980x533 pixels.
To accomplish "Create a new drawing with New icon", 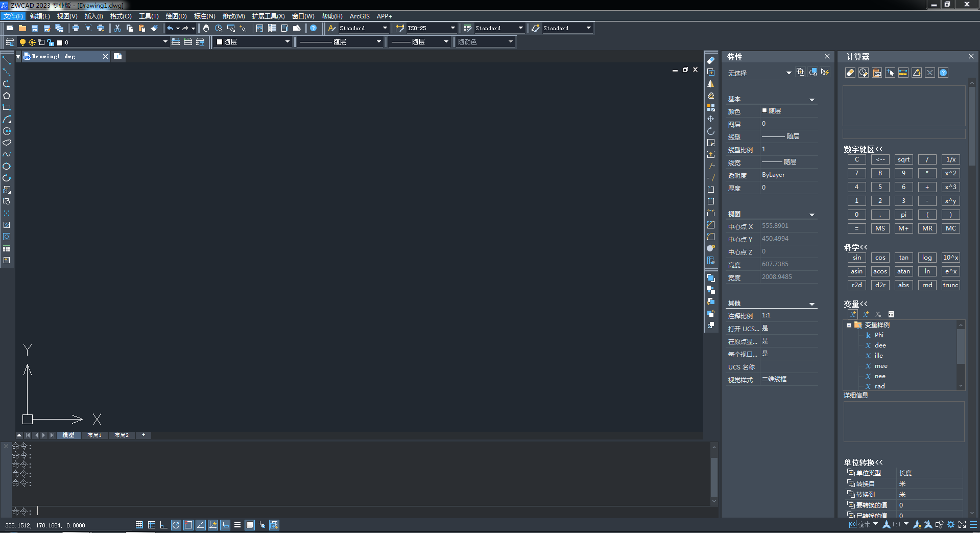I will click(10, 28).
